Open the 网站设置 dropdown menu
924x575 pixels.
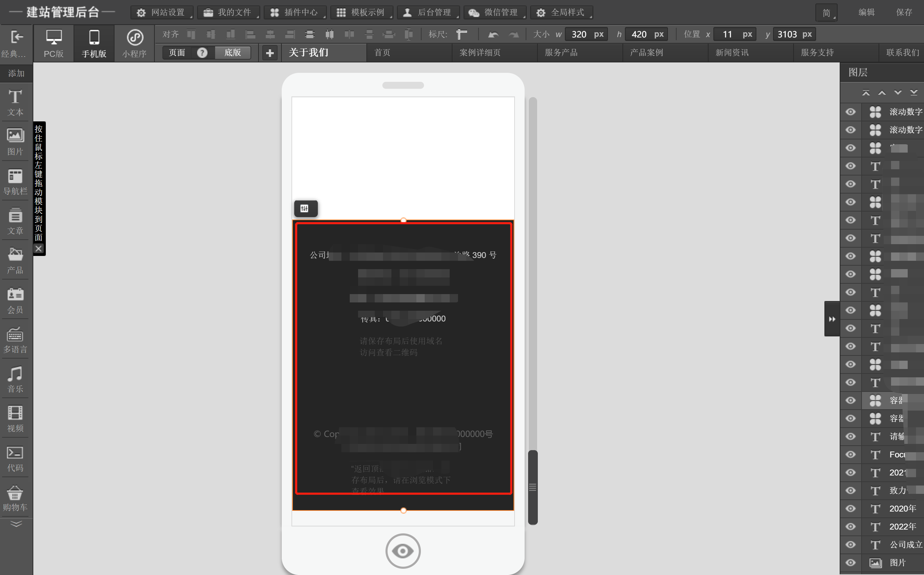click(162, 12)
